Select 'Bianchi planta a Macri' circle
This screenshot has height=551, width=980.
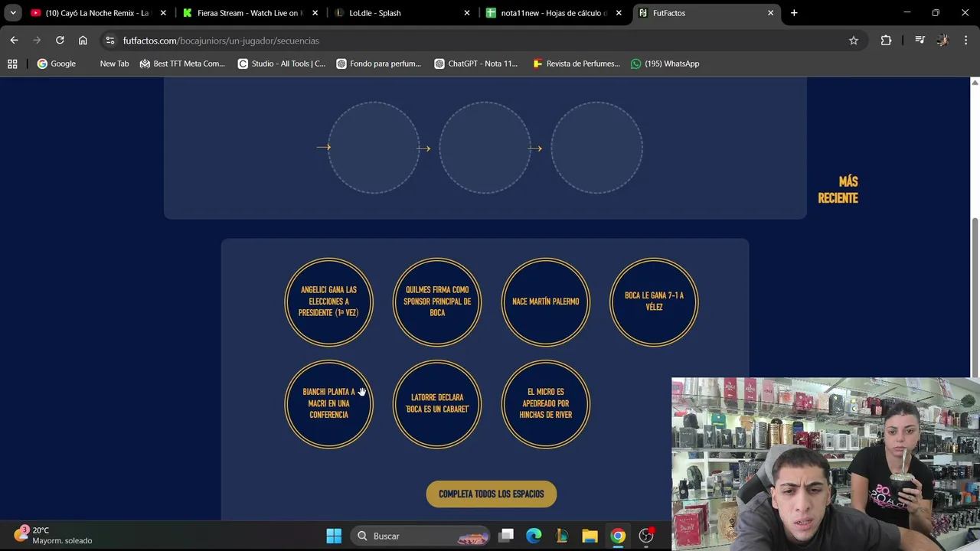pyautogui.click(x=328, y=404)
